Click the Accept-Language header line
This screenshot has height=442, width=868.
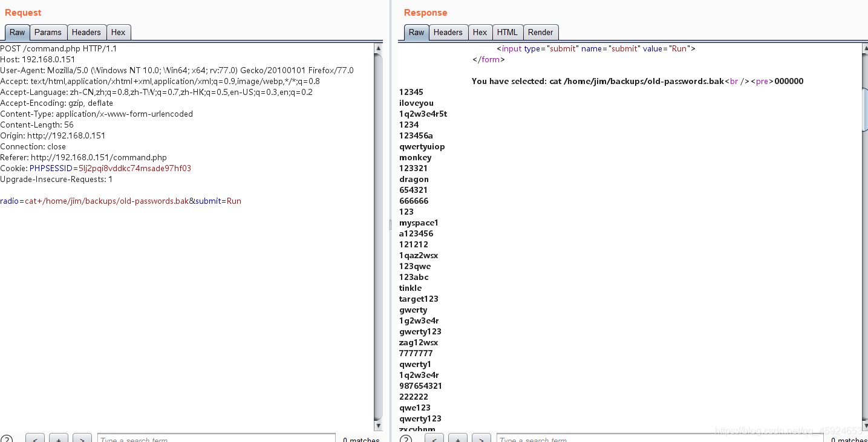(156, 92)
